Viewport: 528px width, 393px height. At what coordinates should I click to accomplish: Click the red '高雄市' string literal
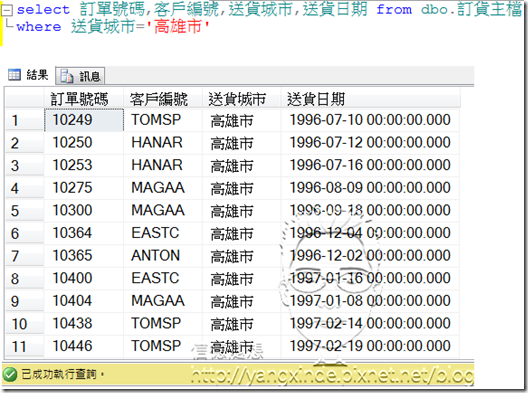tap(178, 26)
